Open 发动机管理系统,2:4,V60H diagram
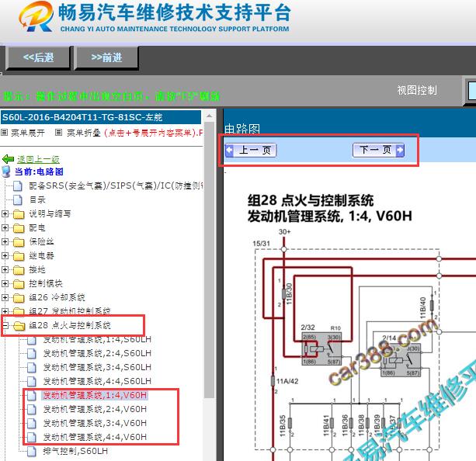476x461 pixels. [95, 409]
